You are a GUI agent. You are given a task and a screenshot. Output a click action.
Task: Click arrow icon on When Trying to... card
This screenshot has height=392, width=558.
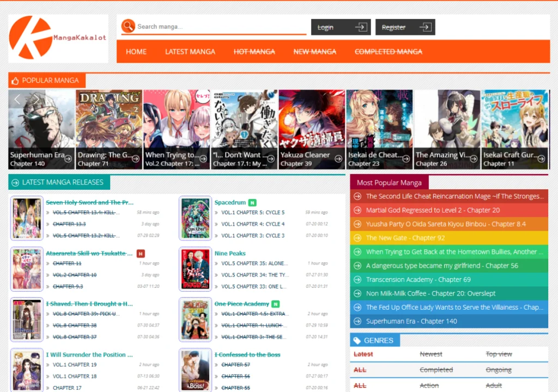pos(203,159)
